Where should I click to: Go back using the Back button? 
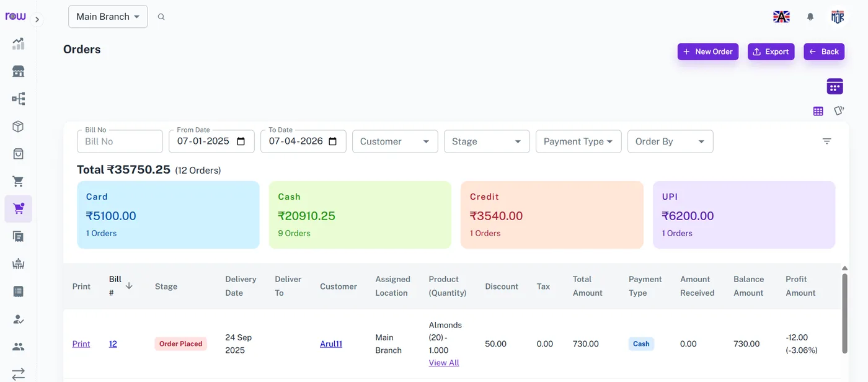point(824,51)
